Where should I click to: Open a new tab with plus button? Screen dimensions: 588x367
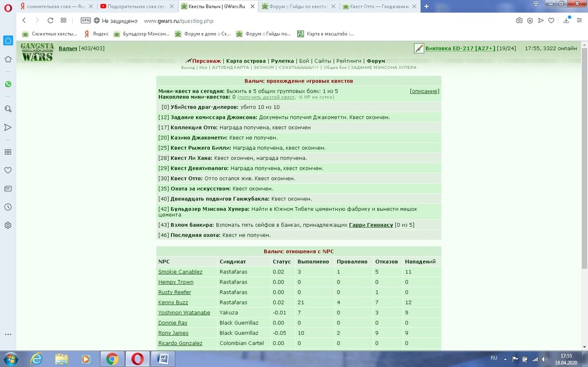coord(426,6)
